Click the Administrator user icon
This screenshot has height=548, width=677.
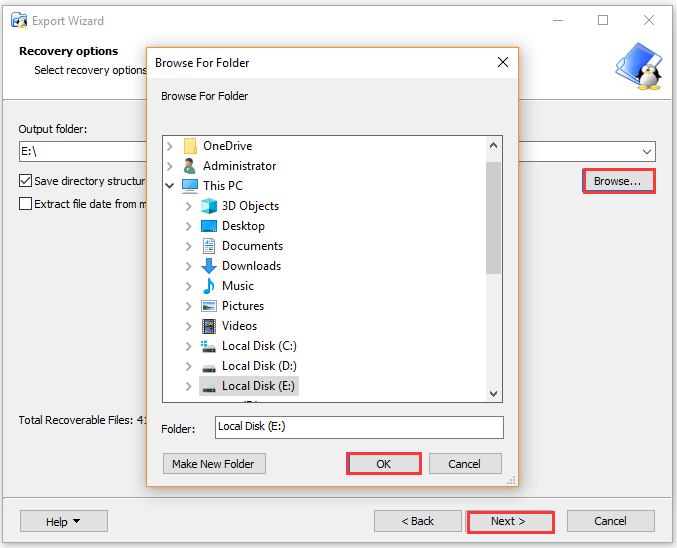click(x=190, y=166)
